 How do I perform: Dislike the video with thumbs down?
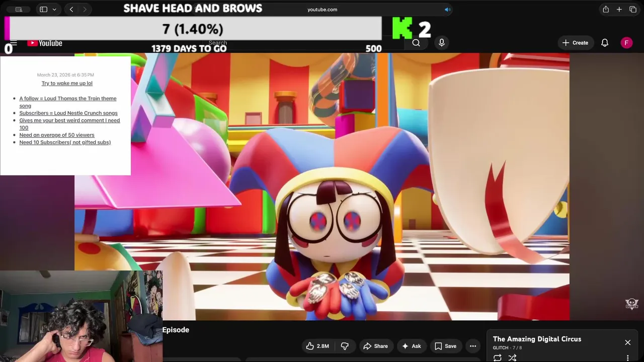pos(345,346)
